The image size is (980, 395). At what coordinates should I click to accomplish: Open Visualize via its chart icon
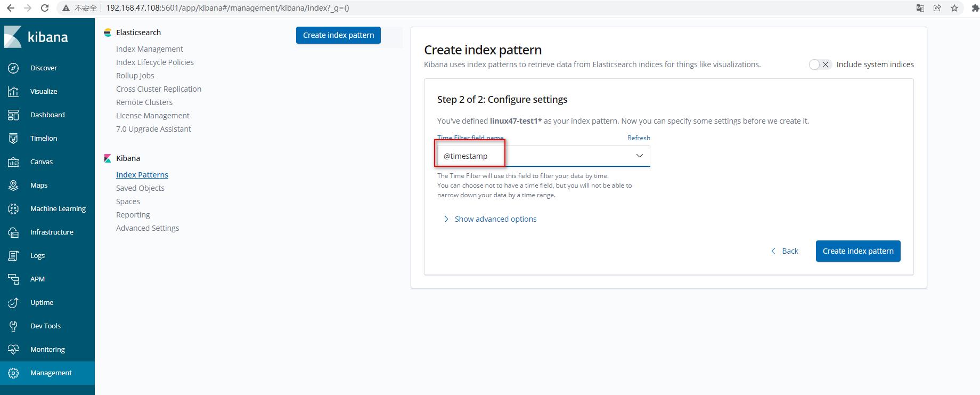point(13,91)
